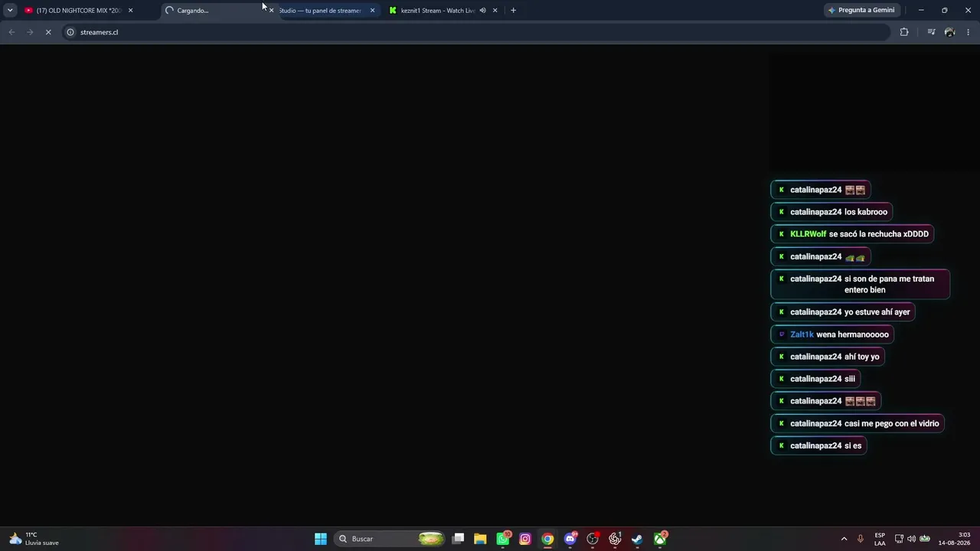980x551 pixels.
Task: Open the ESP LAA language switcher
Action: pyautogui.click(x=880, y=539)
